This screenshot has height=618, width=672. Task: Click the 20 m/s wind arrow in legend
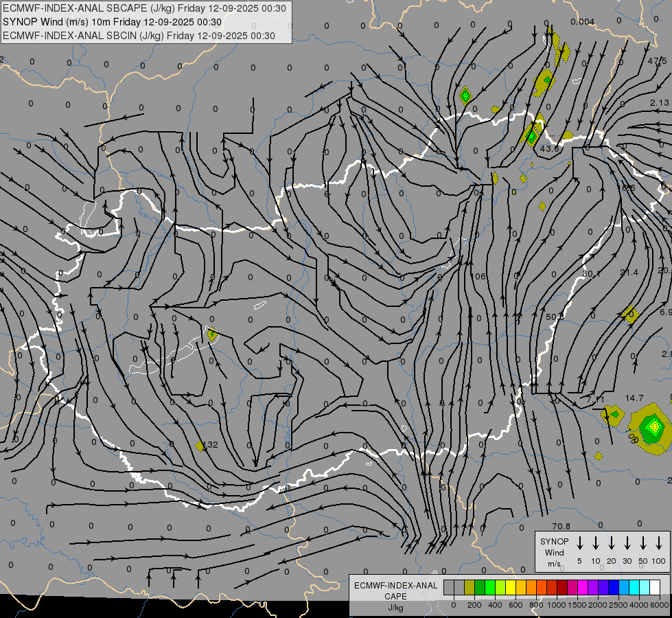[x=612, y=542]
